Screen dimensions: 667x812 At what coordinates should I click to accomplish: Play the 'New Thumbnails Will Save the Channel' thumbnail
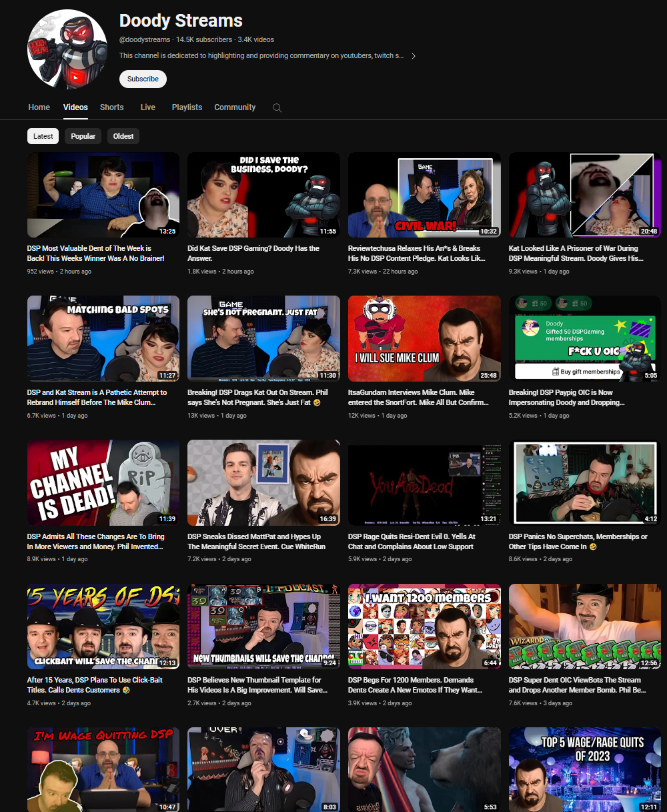[263, 627]
